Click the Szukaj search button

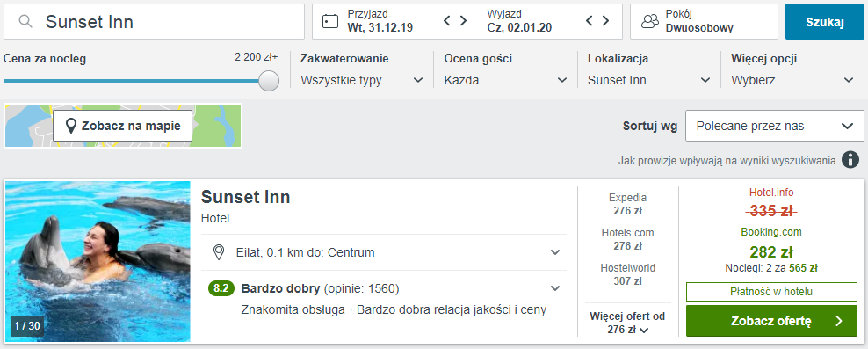[824, 22]
